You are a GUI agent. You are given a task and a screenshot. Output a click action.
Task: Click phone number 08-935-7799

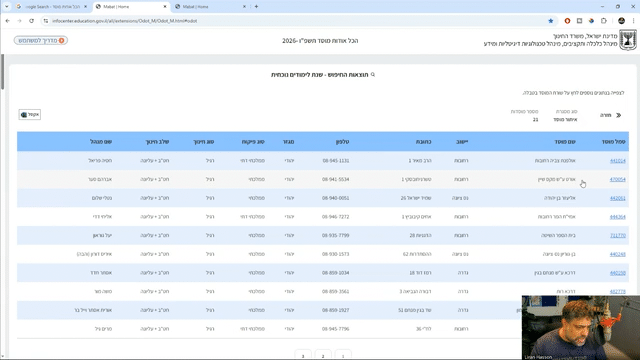[x=336, y=236]
